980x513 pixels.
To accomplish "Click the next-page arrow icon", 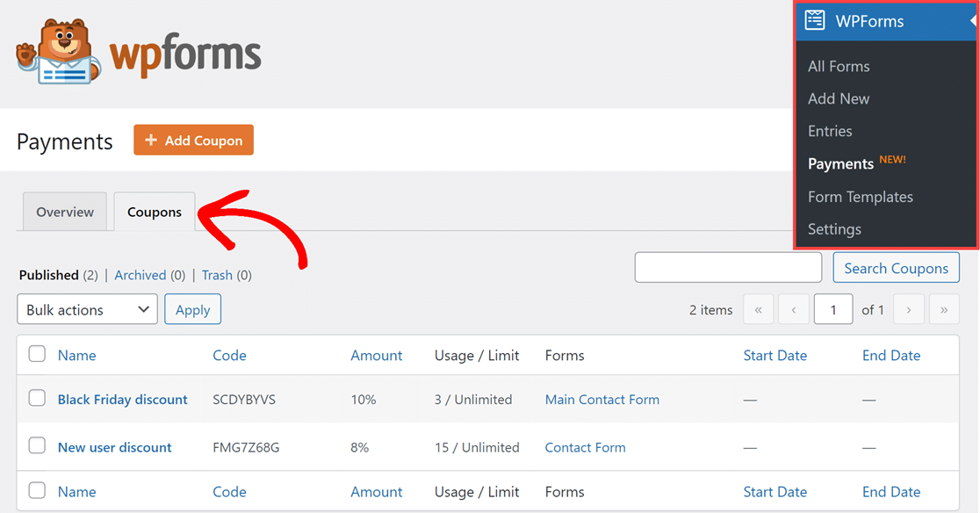I will [x=909, y=309].
